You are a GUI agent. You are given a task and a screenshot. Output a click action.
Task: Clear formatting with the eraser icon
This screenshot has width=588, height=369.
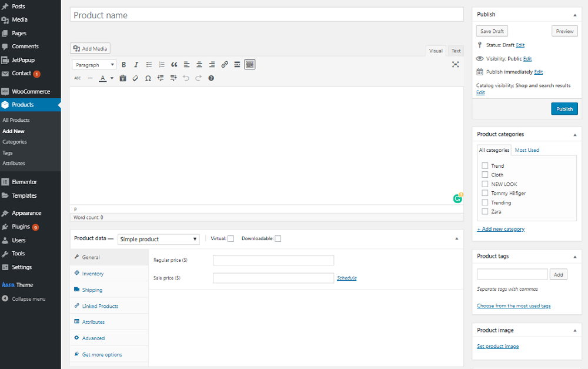tap(135, 78)
